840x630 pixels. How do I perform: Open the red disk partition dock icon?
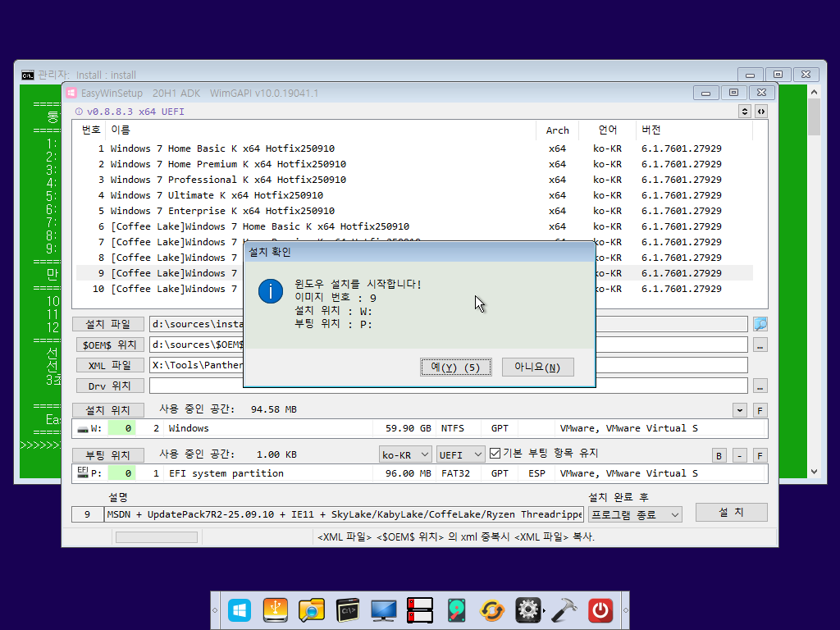(x=419, y=610)
